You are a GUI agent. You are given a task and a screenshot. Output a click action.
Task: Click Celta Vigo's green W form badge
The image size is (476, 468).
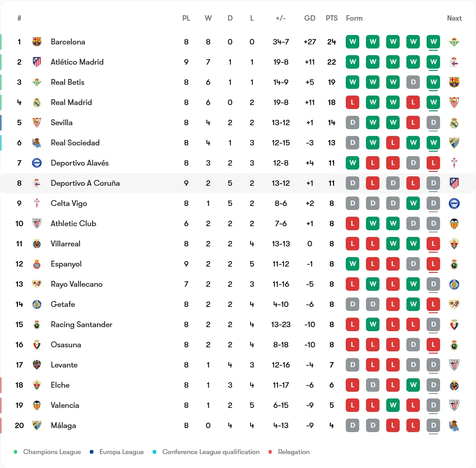tap(413, 203)
